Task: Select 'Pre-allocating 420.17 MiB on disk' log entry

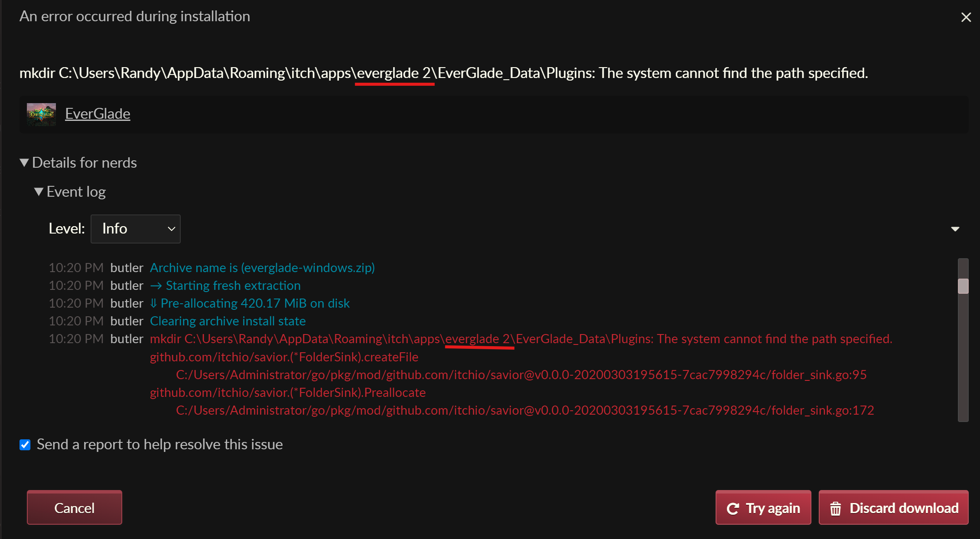Action: click(x=250, y=303)
